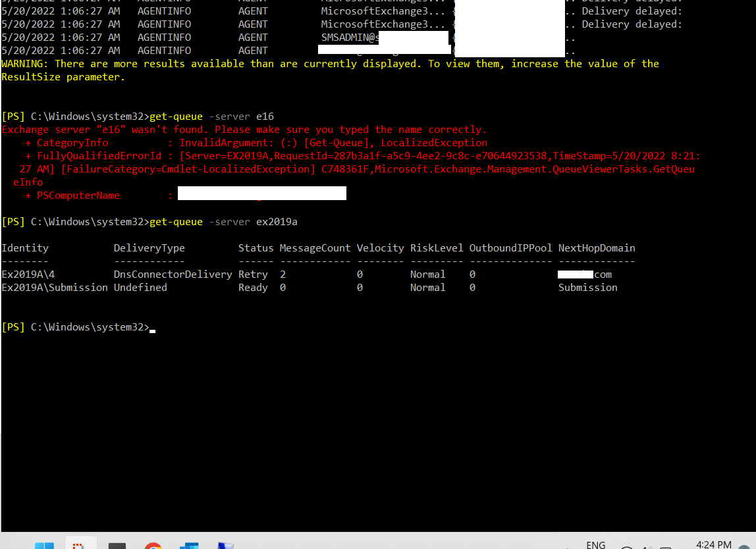Screen dimensions: 756x549
Task: Click the '+ CategoryInfo' error line label
Action: (x=67, y=143)
